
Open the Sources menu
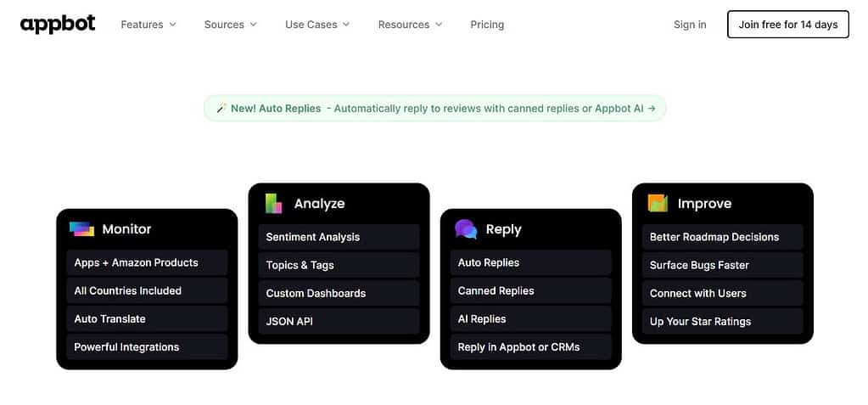(230, 25)
